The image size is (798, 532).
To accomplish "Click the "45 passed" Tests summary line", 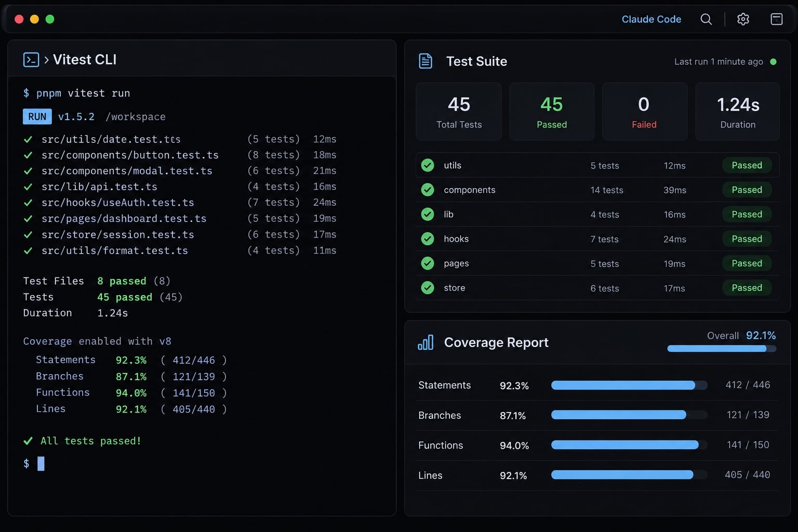I will [125, 297].
